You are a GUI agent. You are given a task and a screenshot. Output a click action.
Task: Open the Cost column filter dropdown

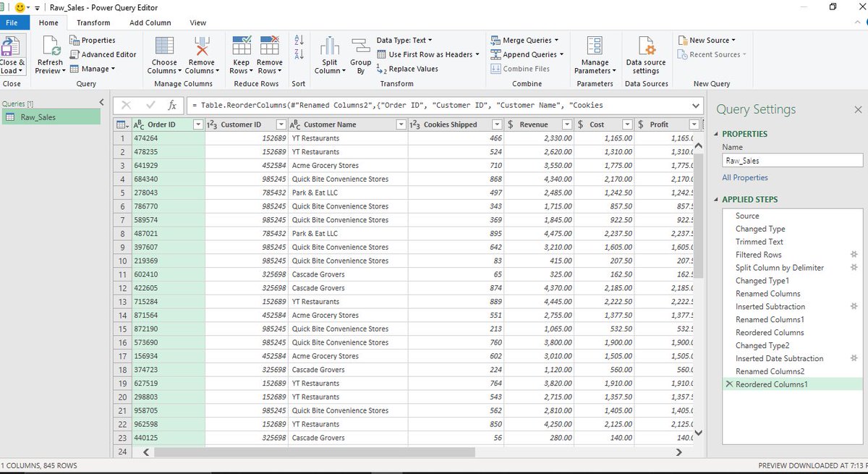tap(627, 124)
